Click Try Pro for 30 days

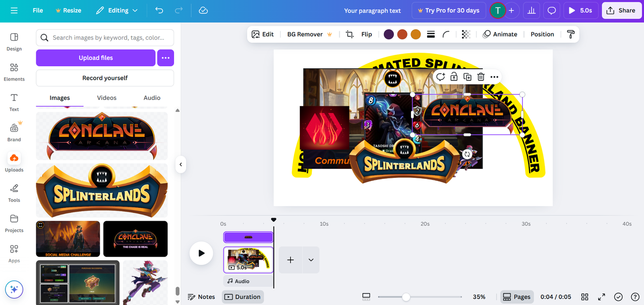point(448,11)
